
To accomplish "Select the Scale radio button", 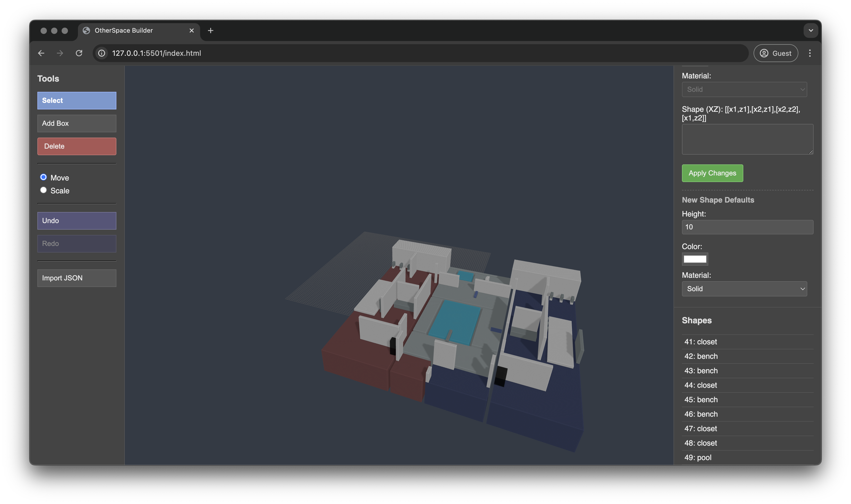I will point(43,190).
